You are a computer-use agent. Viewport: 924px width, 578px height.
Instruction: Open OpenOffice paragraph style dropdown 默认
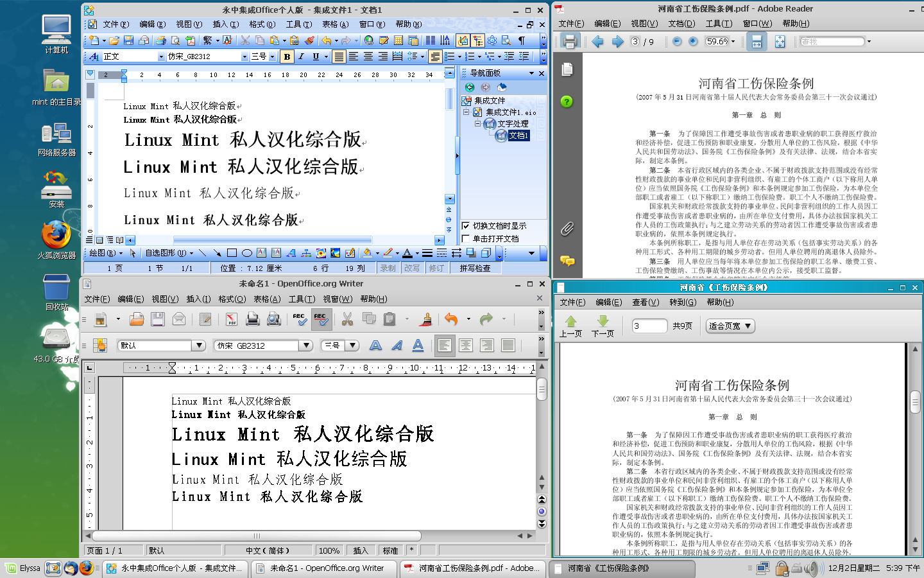199,346
